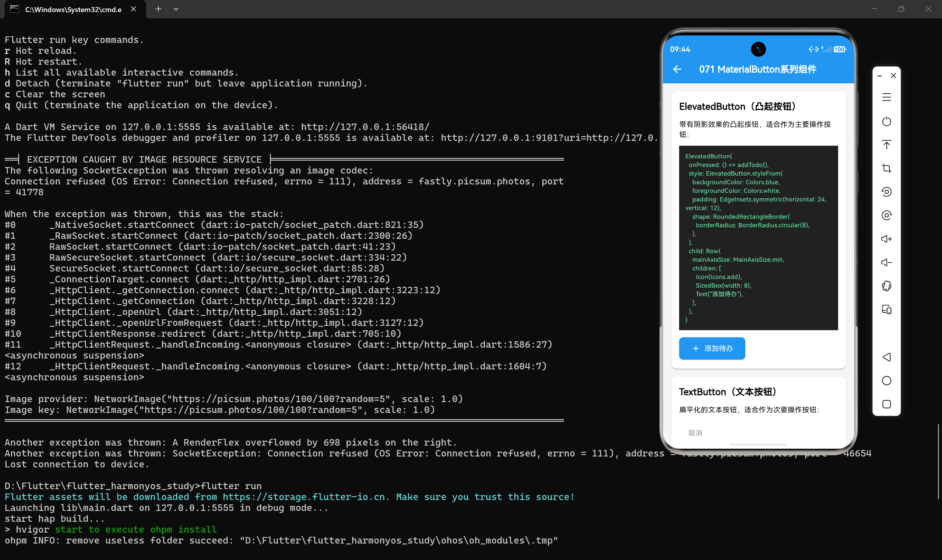Tap the phone's bottom gesture navigation bar

click(x=758, y=444)
